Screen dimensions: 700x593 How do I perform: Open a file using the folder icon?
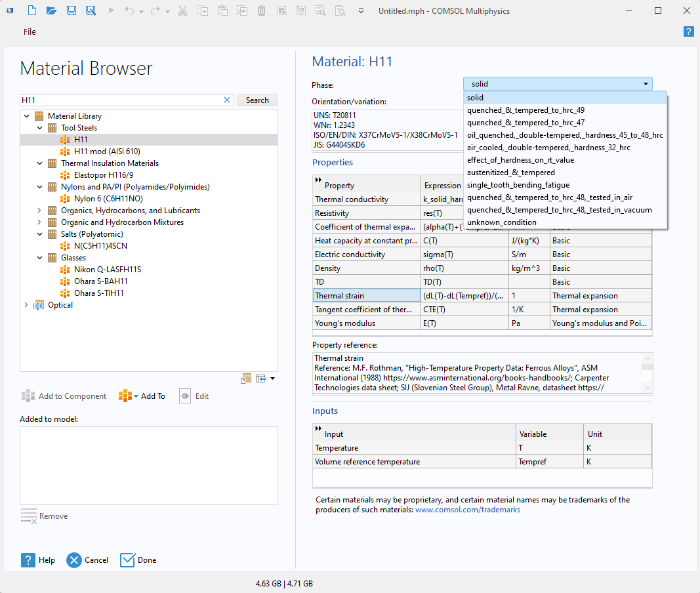point(51,10)
